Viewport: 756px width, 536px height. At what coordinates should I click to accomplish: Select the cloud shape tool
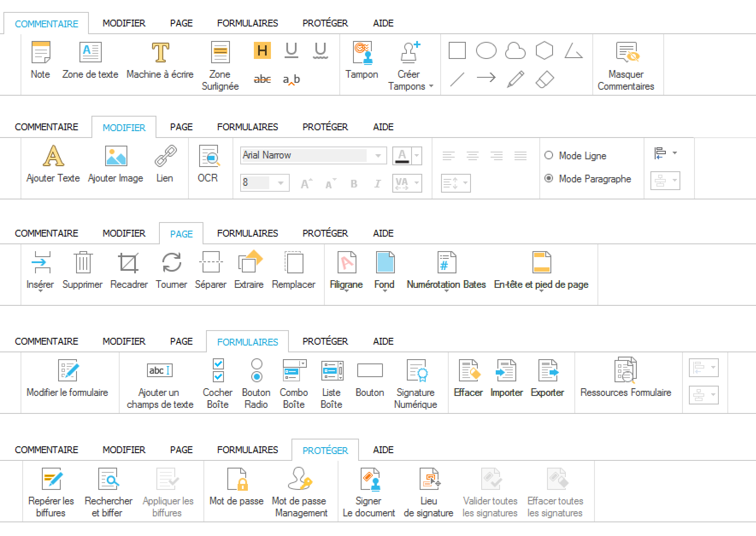coord(515,50)
